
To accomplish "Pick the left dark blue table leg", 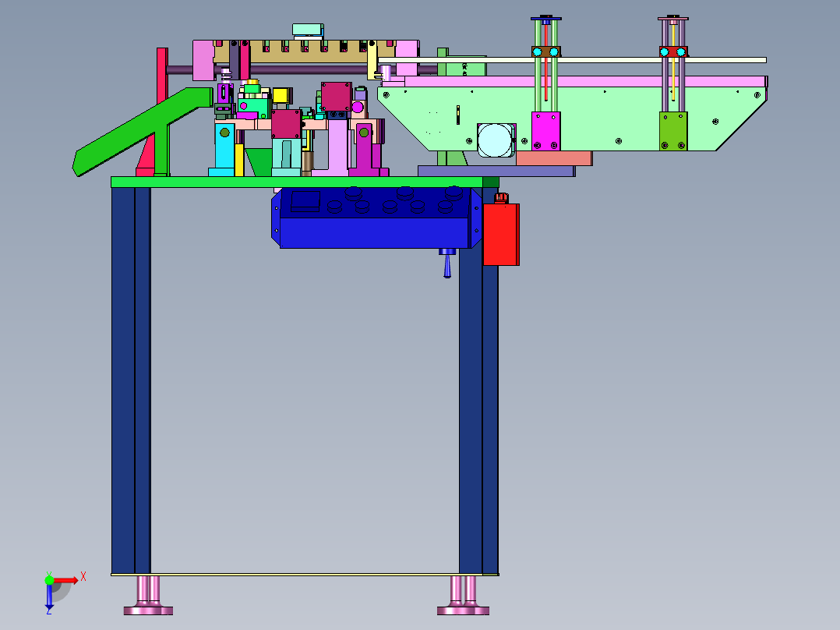I will click(131, 380).
